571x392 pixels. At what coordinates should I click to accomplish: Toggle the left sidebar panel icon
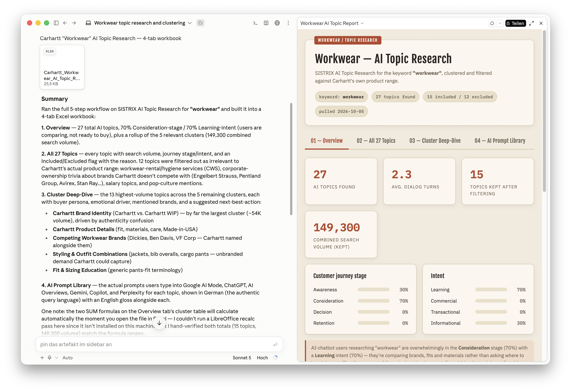tap(56, 23)
